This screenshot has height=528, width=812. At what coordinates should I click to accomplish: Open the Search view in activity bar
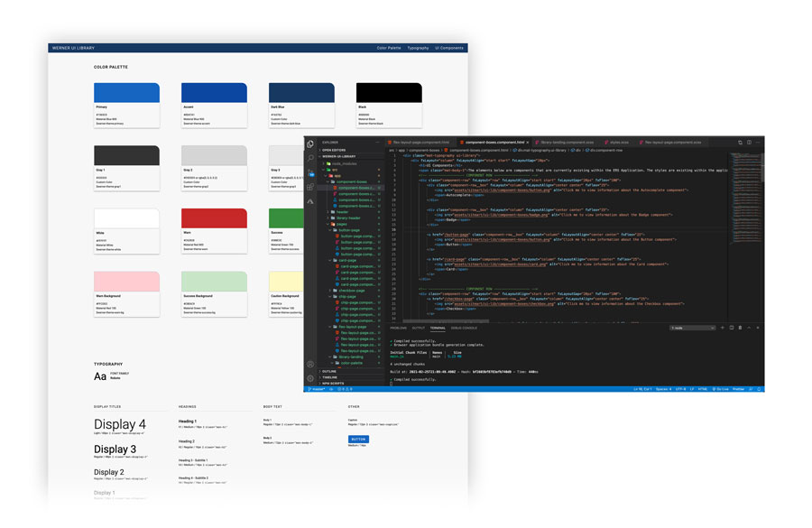point(310,157)
